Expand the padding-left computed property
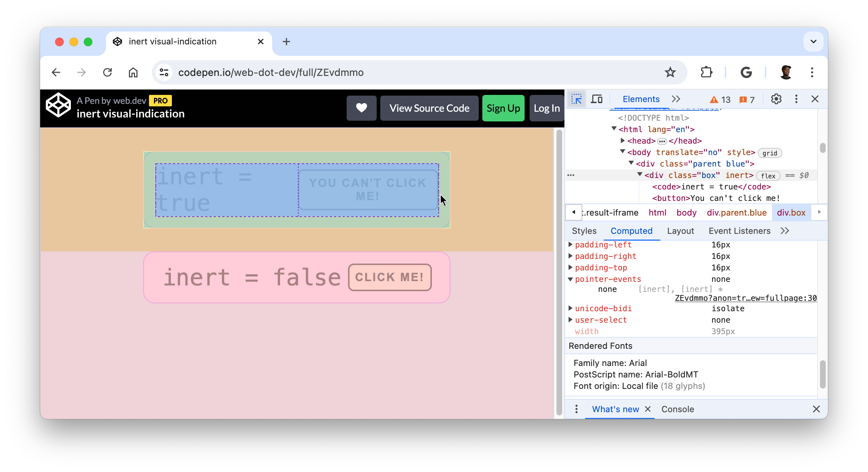Image resolution: width=868 pixels, height=472 pixels. 571,245
